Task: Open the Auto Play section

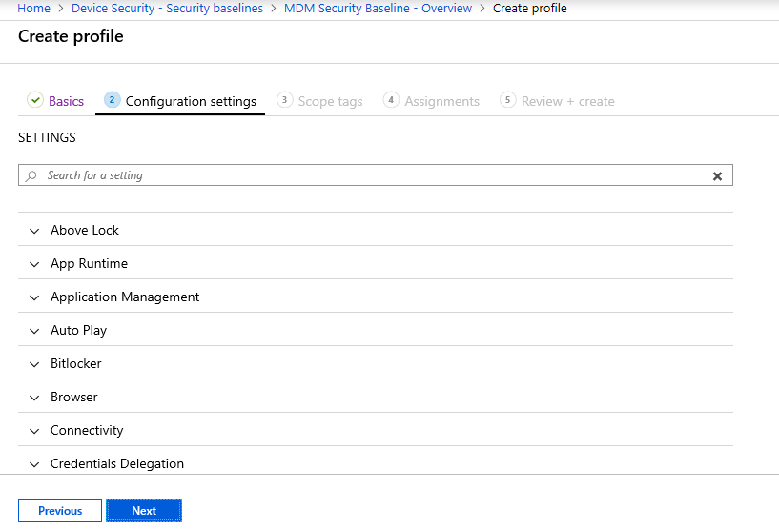Action: [78, 330]
